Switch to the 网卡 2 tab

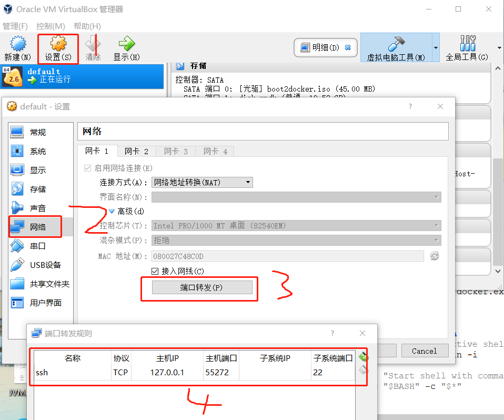136,151
